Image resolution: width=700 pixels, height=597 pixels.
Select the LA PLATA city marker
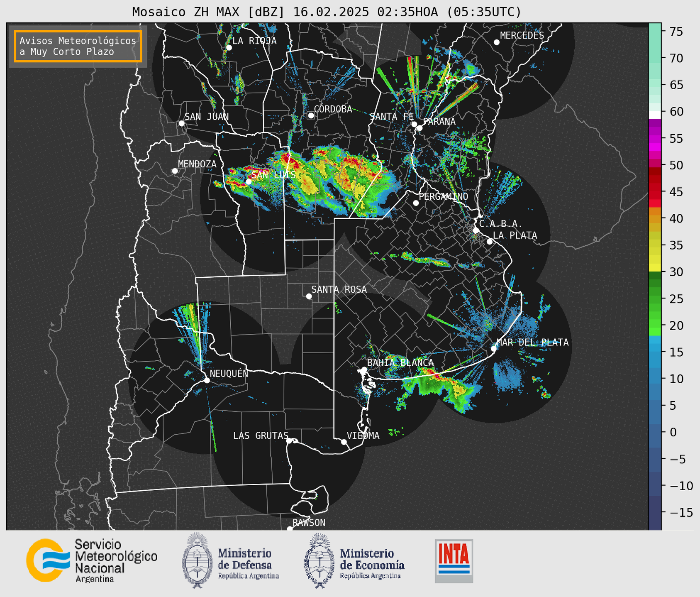click(x=490, y=242)
